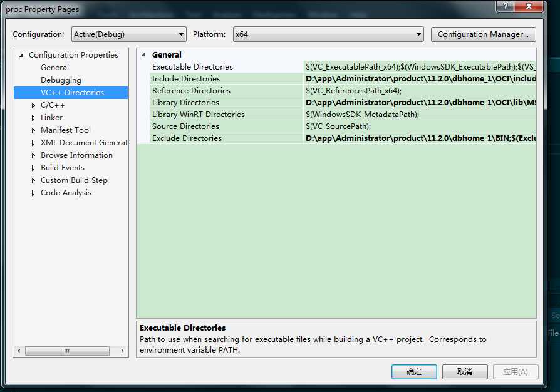
Task: Select the Build Events label
Action: [x=63, y=168]
